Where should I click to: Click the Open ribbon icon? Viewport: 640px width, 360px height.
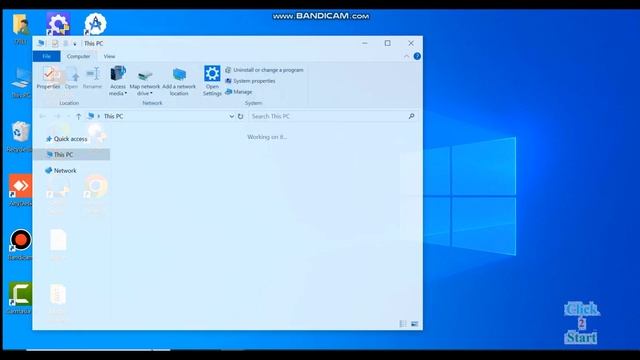pyautogui.click(x=71, y=78)
